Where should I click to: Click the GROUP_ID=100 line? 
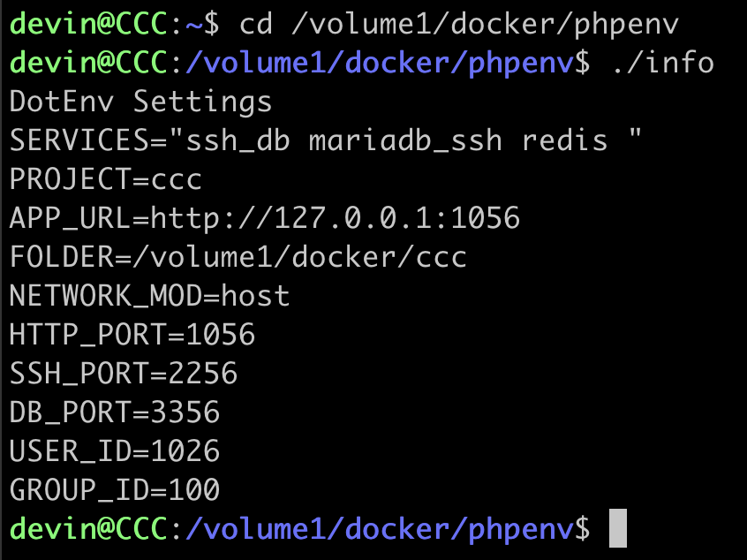pos(114,489)
